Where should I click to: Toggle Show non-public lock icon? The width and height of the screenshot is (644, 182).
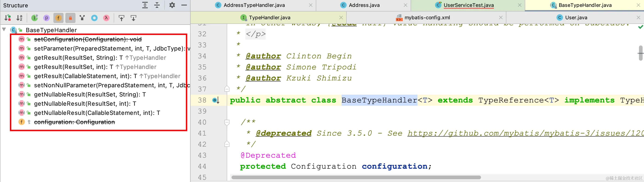pyautogui.click(x=70, y=18)
